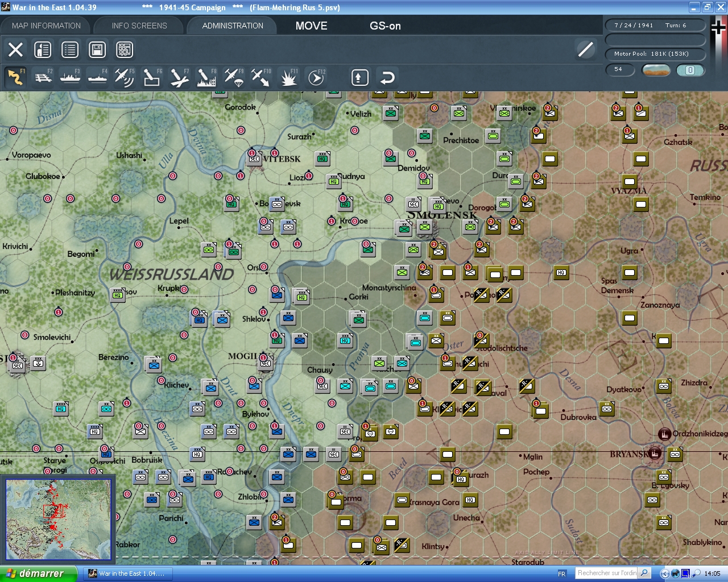Click the 14:05 system clock
The width and height of the screenshot is (728, 582).
coord(712,573)
